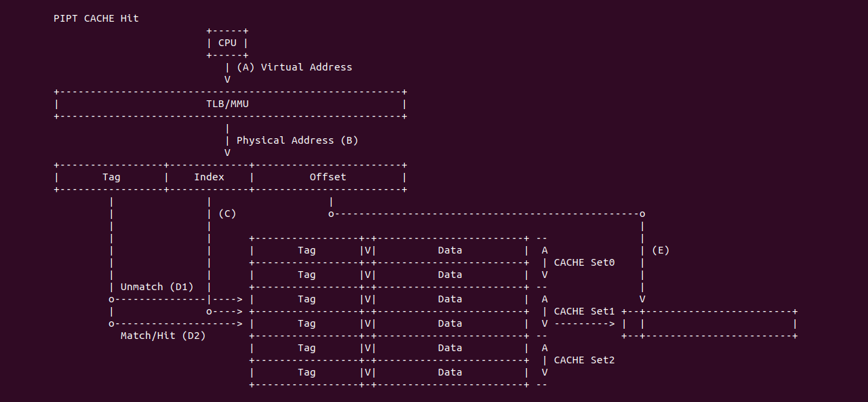Click the Tag cell in CACHE Set0's first row
The width and height of the screenshot is (868, 402).
[307, 250]
